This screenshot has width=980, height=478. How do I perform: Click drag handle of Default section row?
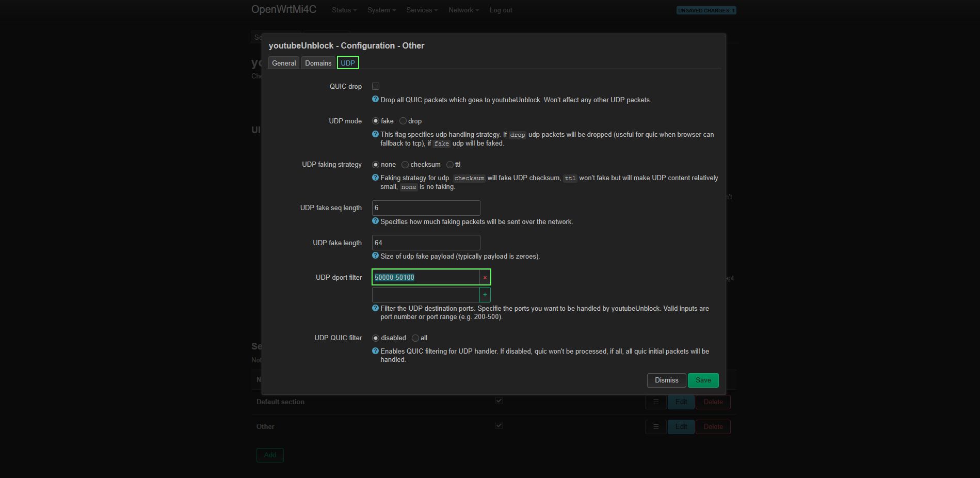tap(656, 402)
